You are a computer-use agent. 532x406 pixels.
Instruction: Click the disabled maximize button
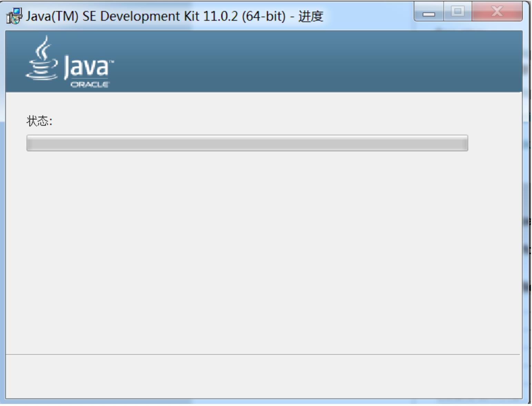pos(457,12)
